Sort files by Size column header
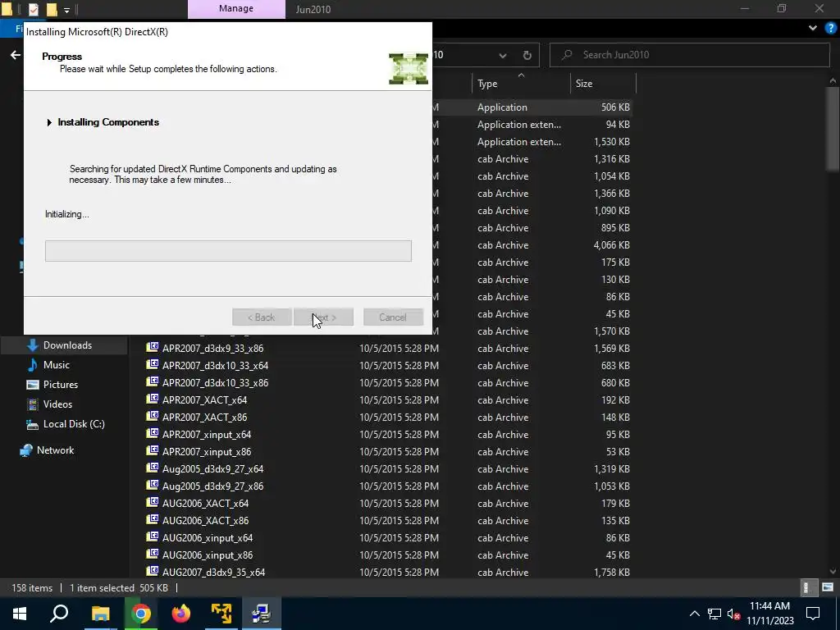Screen dimensions: 840x630 603,84
